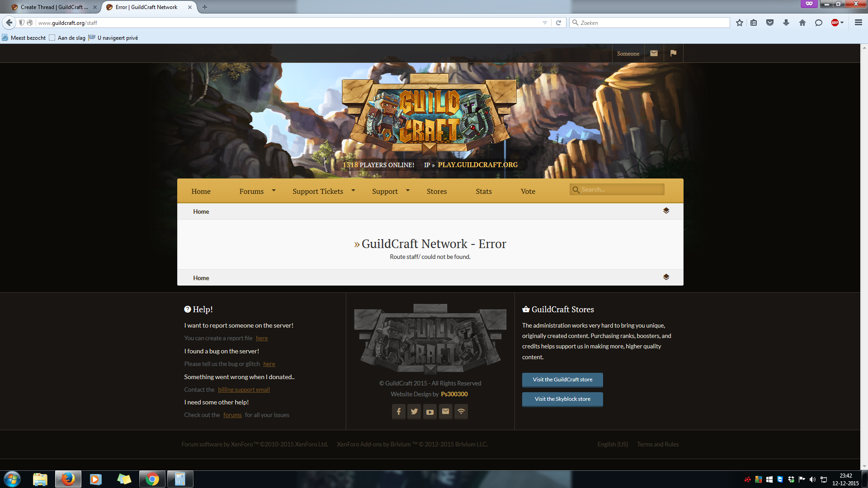Open calculator app on the taskbar
Viewport: 868px width, 488px height.
tap(180, 479)
